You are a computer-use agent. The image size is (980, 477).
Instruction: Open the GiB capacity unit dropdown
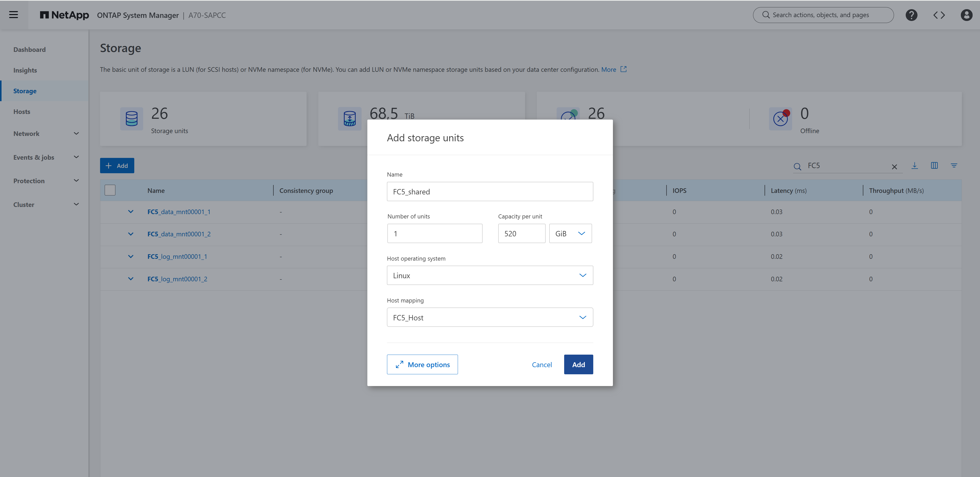click(x=570, y=233)
